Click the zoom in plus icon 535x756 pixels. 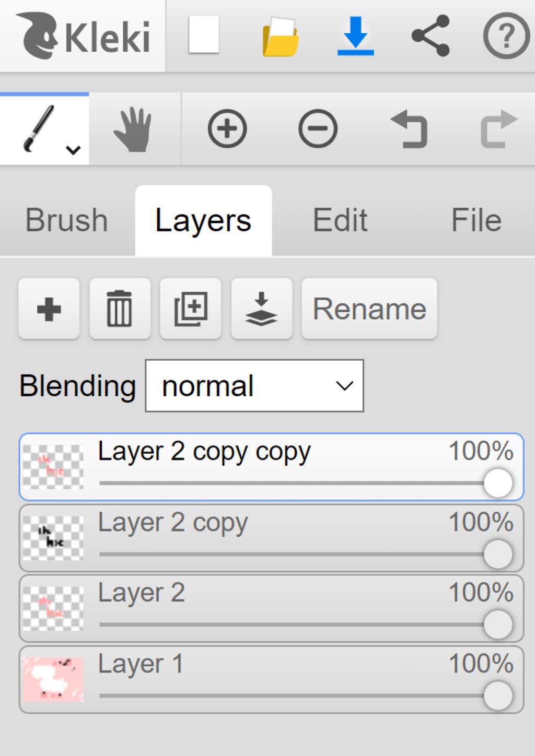[227, 129]
